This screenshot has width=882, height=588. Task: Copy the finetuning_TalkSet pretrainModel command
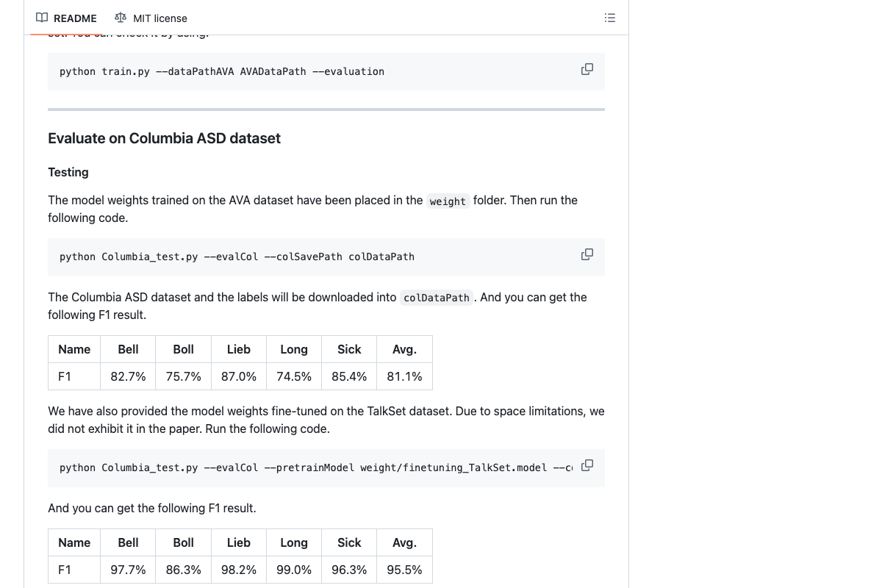pos(587,465)
